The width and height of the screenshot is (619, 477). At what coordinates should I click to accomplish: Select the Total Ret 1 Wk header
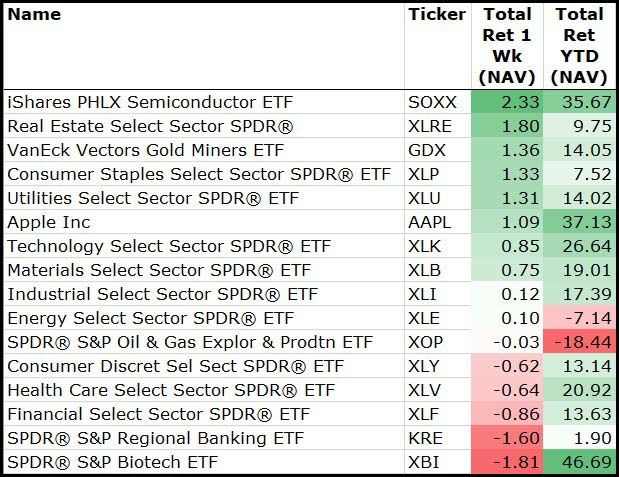click(507, 45)
